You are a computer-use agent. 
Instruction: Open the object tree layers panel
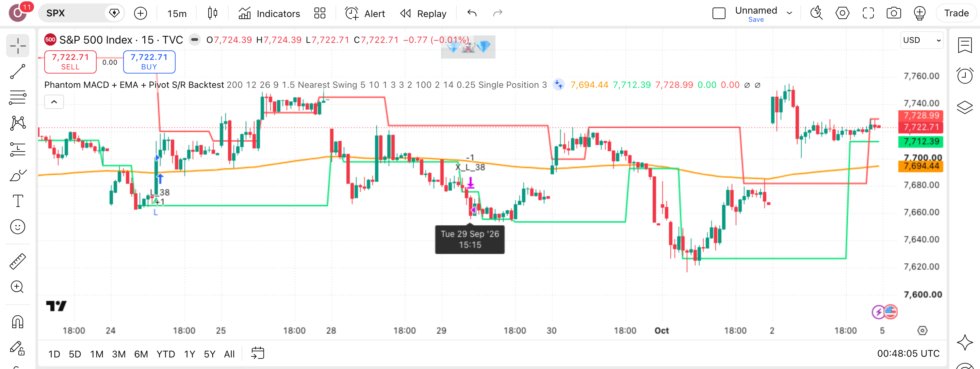coord(965,107)
